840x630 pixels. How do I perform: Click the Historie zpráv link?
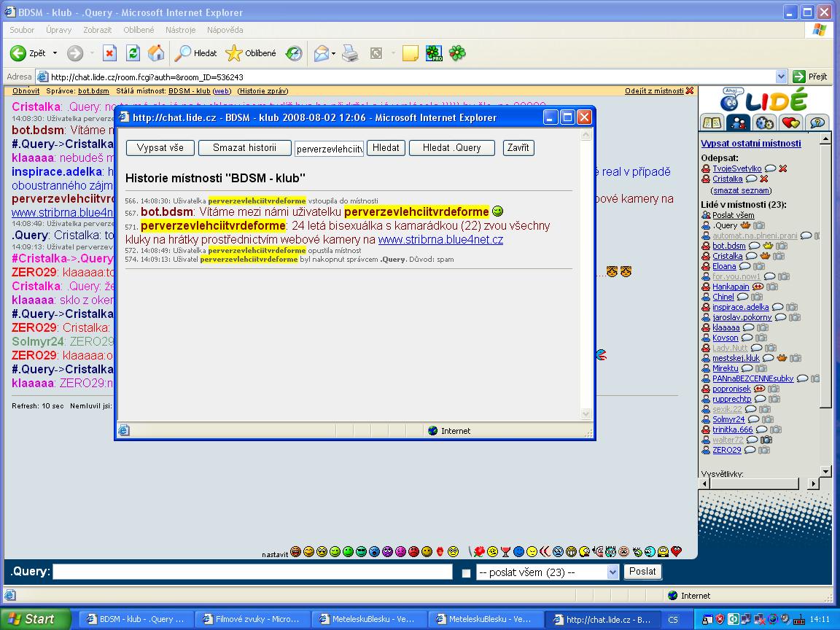click(x=262, y=91)
